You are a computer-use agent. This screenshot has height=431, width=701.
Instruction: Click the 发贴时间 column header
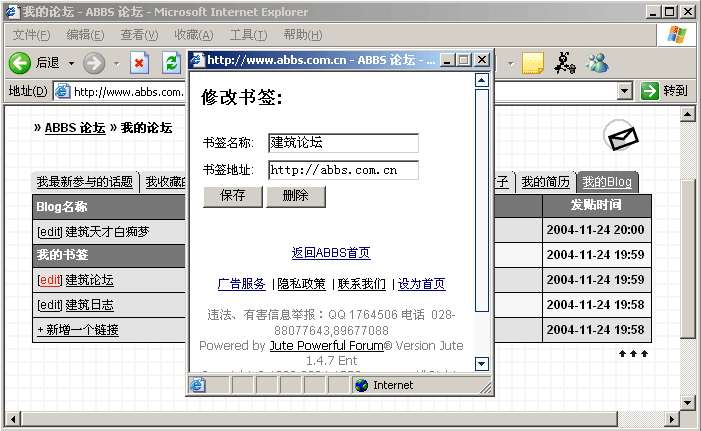pos(596,205)
